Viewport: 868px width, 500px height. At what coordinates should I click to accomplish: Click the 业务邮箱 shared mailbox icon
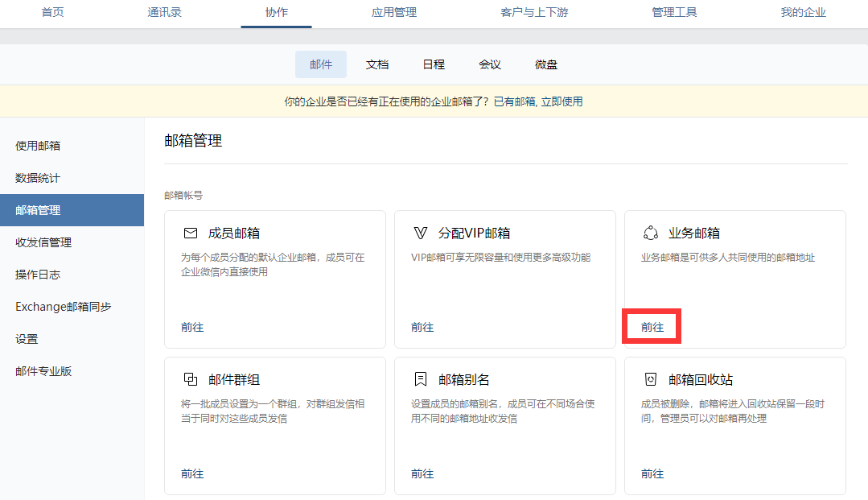651,233
